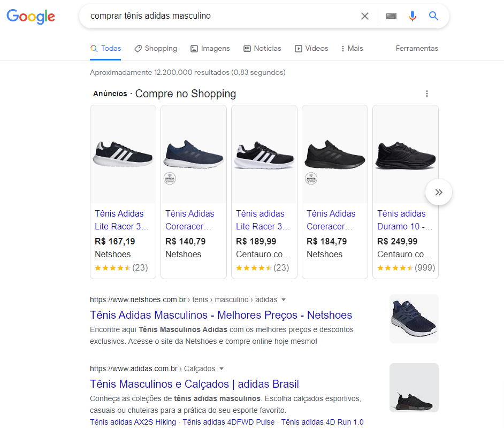Open Tênis Adidas Masculinos Netshoes result
The width and height of the screenshot is (504, 438).
pos(221,315)
